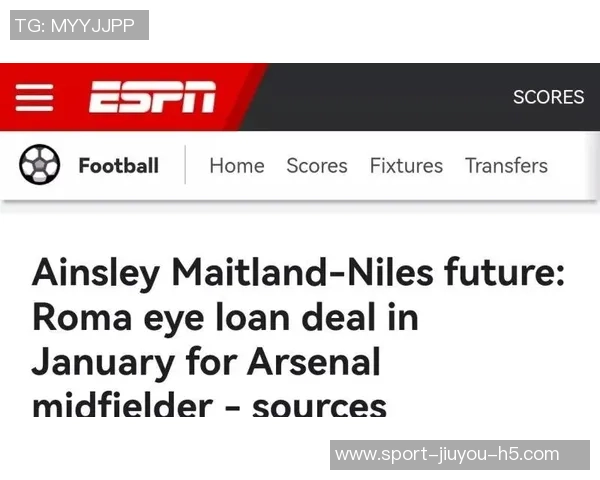
Task: Click the word midfielder in the headline
Action: [x=122, y=405]
